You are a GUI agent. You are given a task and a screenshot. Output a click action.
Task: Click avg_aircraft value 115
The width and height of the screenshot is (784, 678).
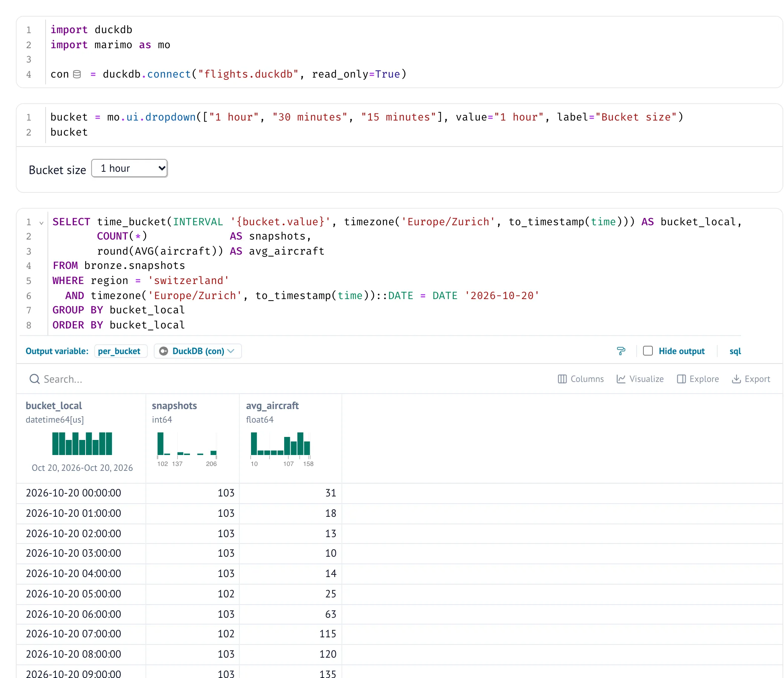coord(328,634)
